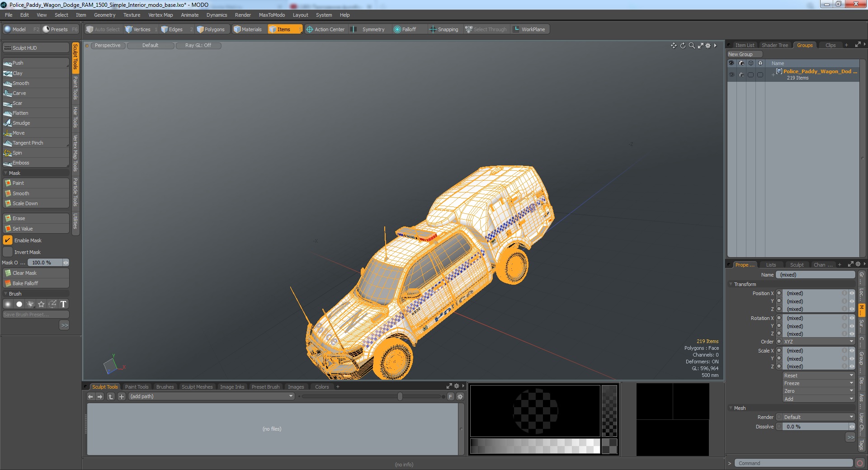The height and width of the screenshot is (470, 868).
Task: Choose the soft round brush tip icon
Action: [8, 304]
